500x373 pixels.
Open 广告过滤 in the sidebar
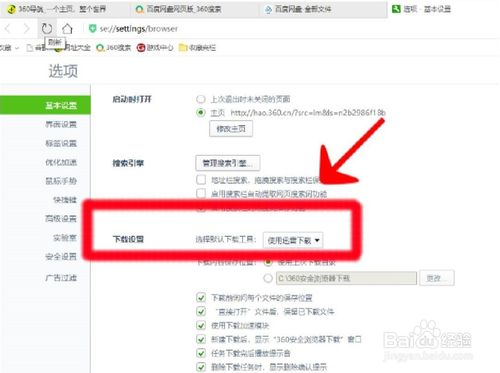click(x=61, y=278)
